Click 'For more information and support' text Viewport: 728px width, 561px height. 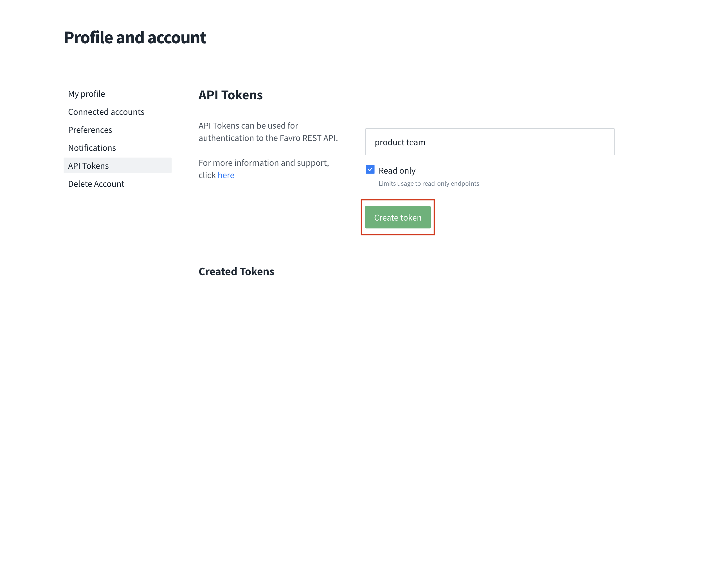pyautogui.click(x=264, y=163)
